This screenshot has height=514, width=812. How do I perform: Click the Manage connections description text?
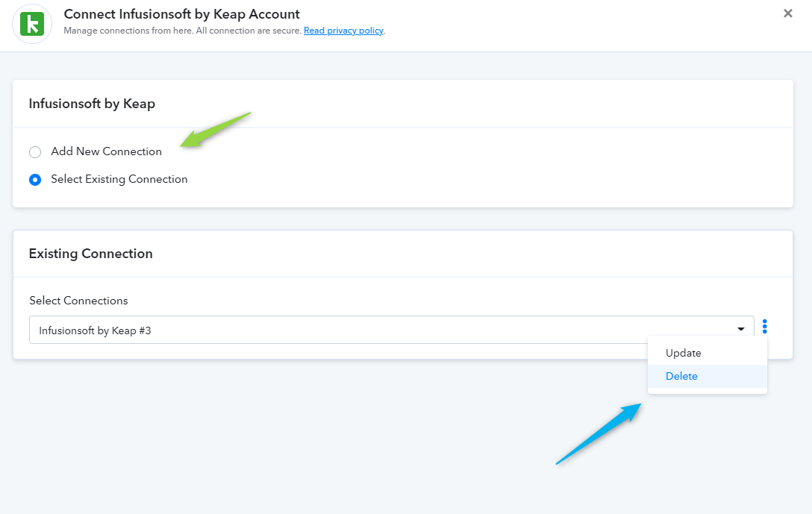coord(182,31)
